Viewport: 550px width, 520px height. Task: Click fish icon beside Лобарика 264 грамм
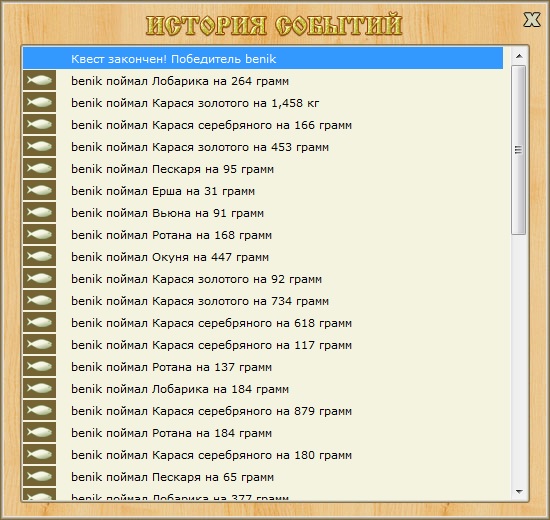point(39,80)
